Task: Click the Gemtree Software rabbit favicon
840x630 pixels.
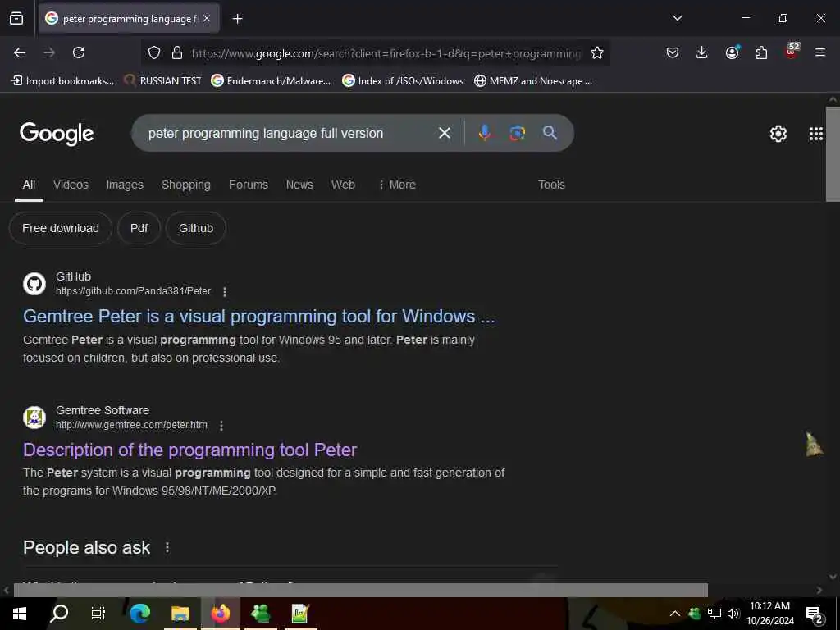Action: click(x=34, y=418)
